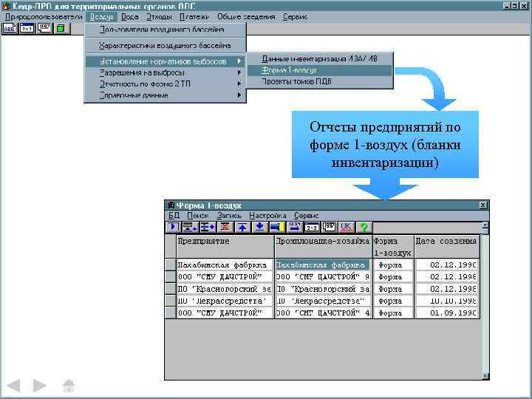The width and height of the screenshot is (532, 399).
Task: Click the 7x7 table icon in main toolbar
Action: [27, 29]
